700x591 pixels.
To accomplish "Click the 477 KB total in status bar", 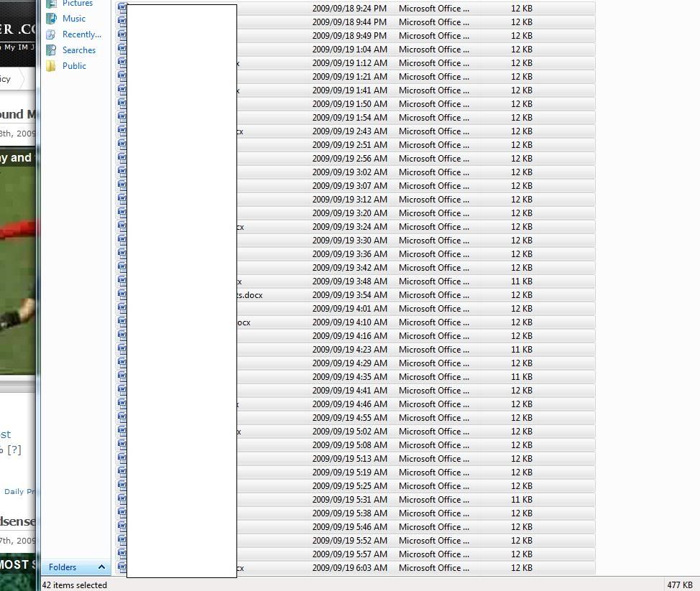I will [x=680, y=585].
